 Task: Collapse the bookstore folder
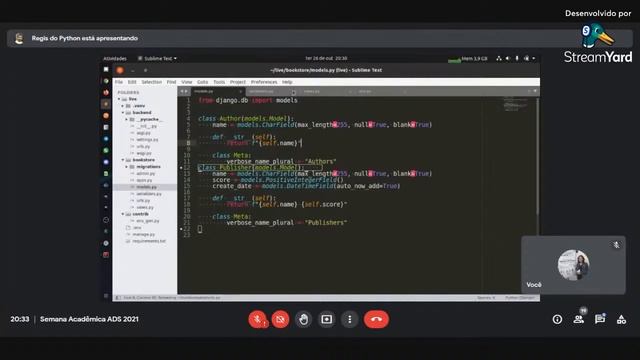coord(122,160)
